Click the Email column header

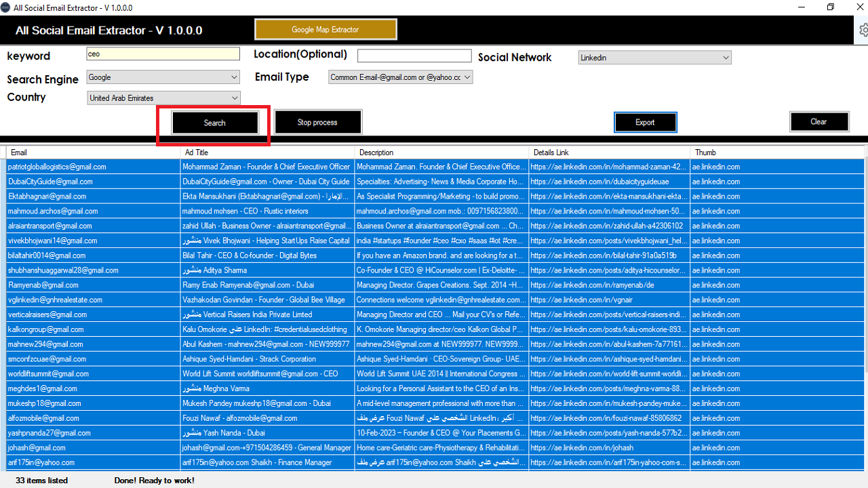[x=19, y=152]
